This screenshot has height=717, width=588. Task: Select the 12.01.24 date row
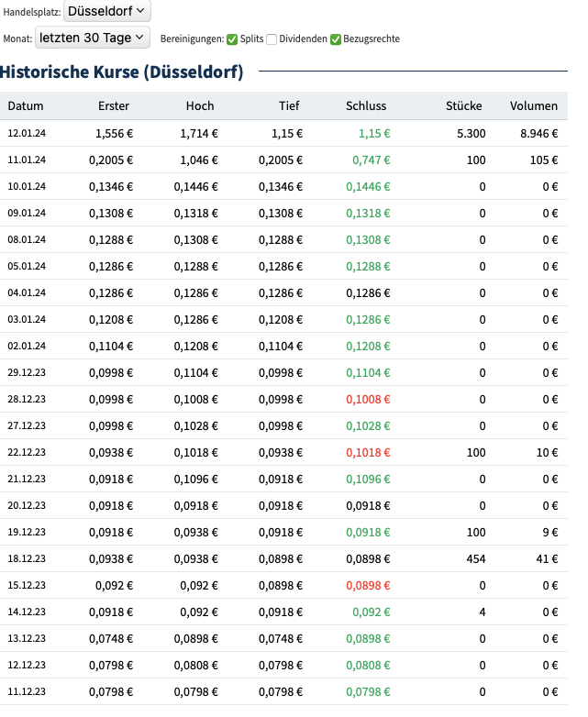pyautogui.click(x=27, y=133)
